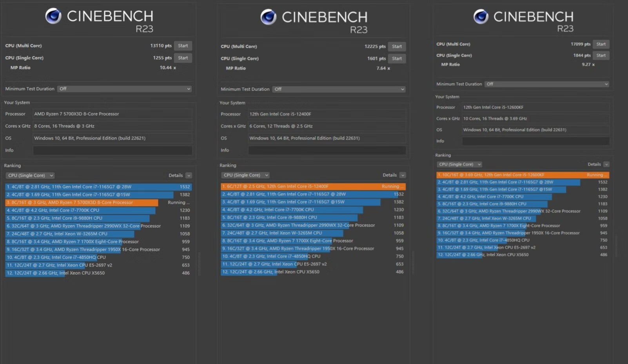Start Multi Core test in the 5700X3D window
Image resolution: width=628 pixels, height=364 pixels.
pyautogui.click(x=183, y=46)
